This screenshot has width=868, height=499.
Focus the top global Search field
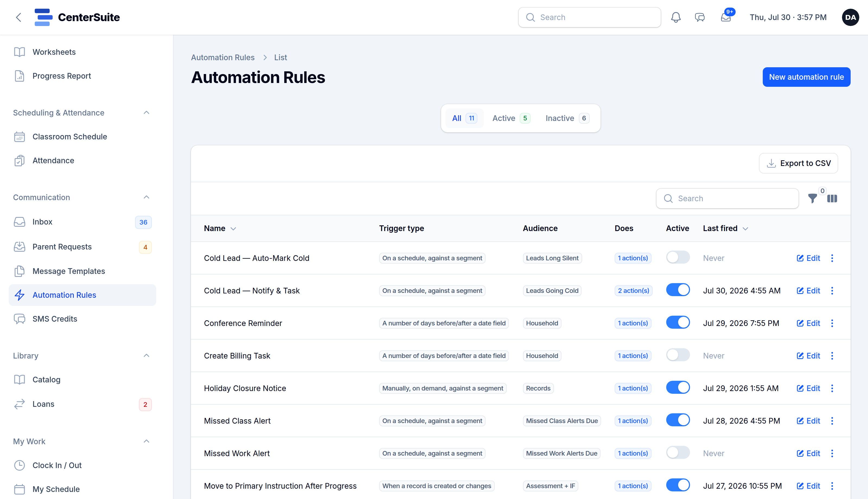589,17
